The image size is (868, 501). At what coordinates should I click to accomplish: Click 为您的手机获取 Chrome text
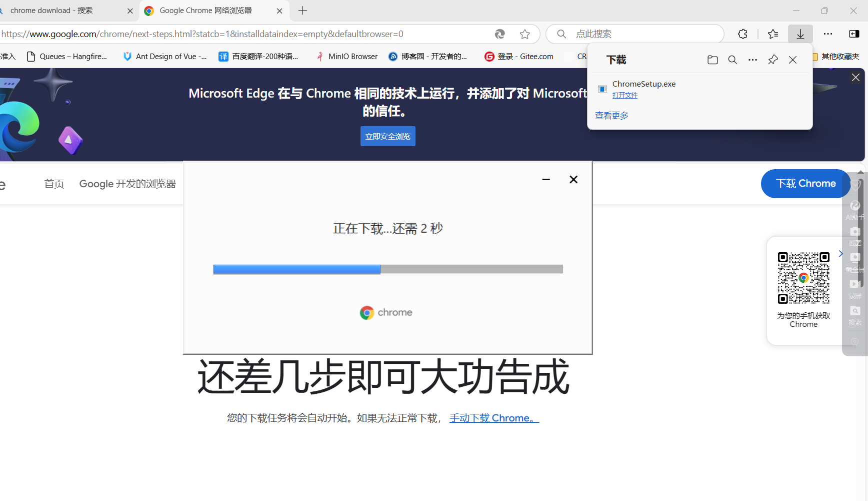tap(803, 320)
